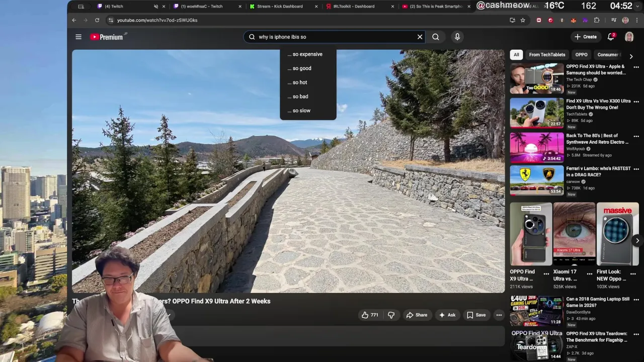Screen dimensions: 644x362
Task: Select the '... so slow' suggestion
Action: coord(308,111)
